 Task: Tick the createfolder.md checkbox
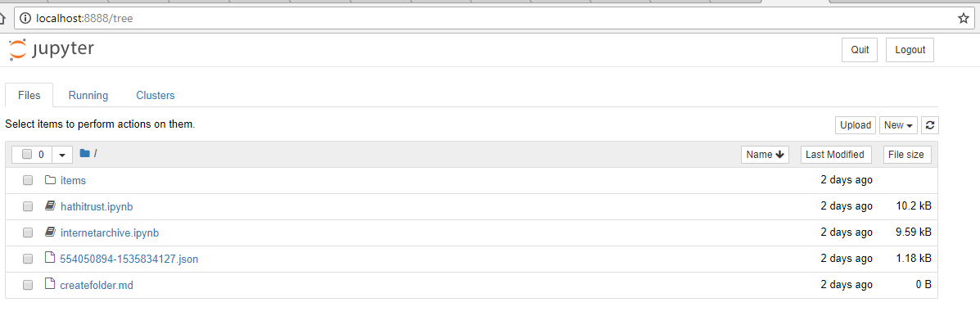point(28,285)
